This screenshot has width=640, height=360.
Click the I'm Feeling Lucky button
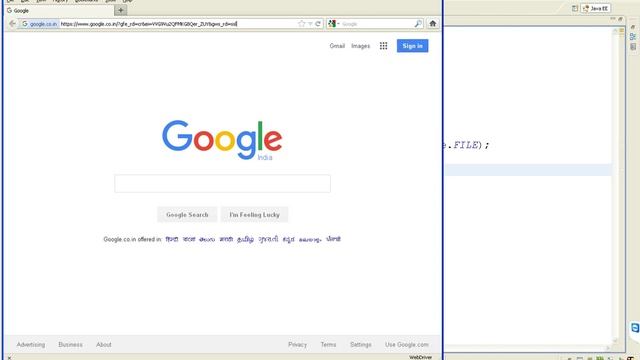tap(254, 215)
